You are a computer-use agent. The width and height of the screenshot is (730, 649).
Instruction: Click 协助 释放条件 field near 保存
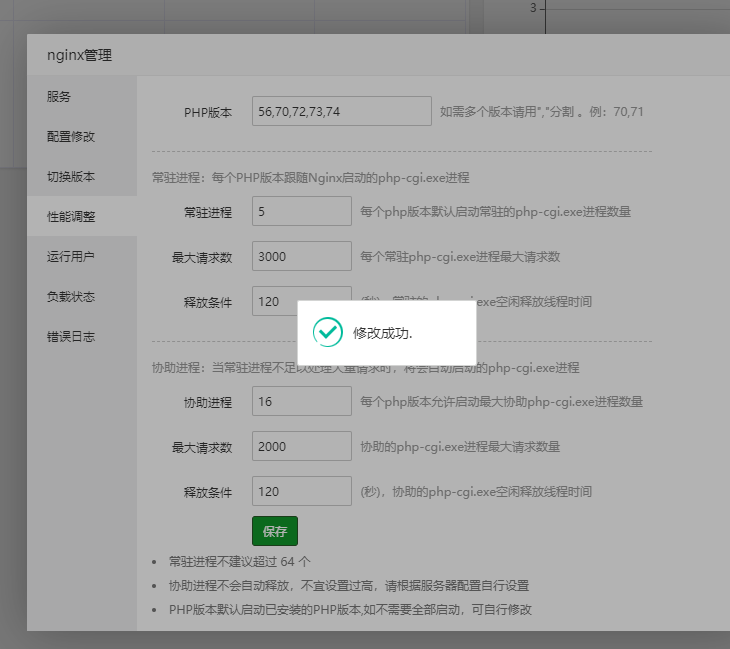coord(302,491)
